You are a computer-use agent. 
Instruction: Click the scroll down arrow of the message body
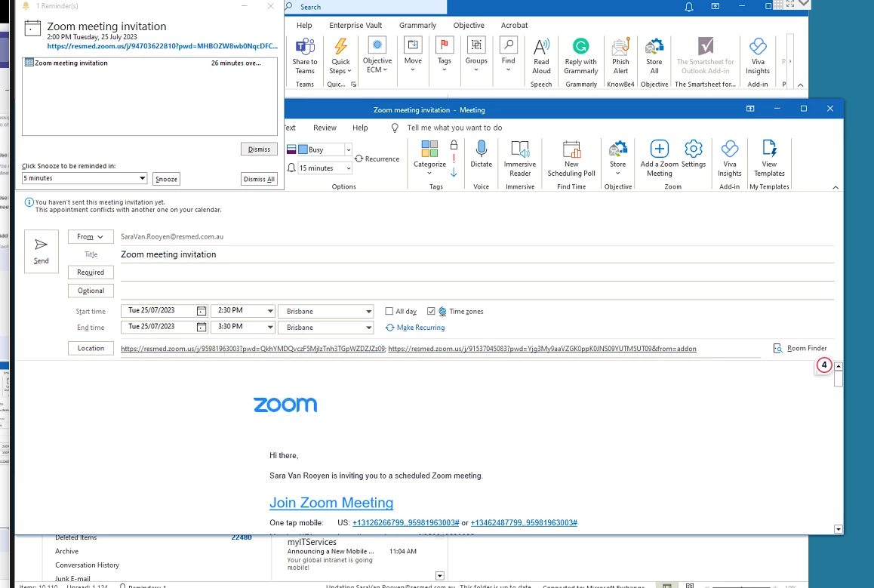click(839, 529)
